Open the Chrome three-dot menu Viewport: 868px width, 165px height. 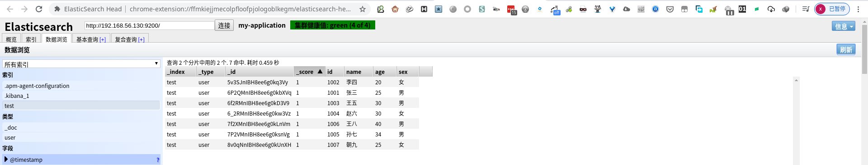(x=859, y=9)
